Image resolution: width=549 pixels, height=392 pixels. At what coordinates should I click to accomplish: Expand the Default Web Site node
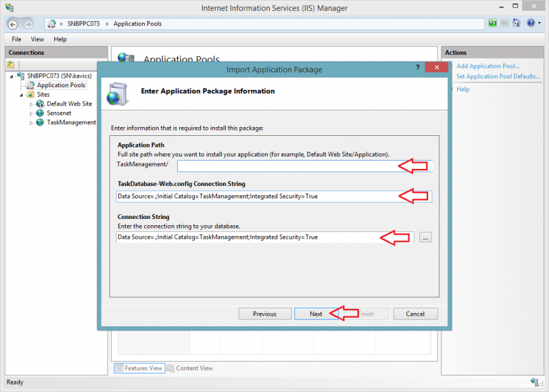tap(31, 104)
